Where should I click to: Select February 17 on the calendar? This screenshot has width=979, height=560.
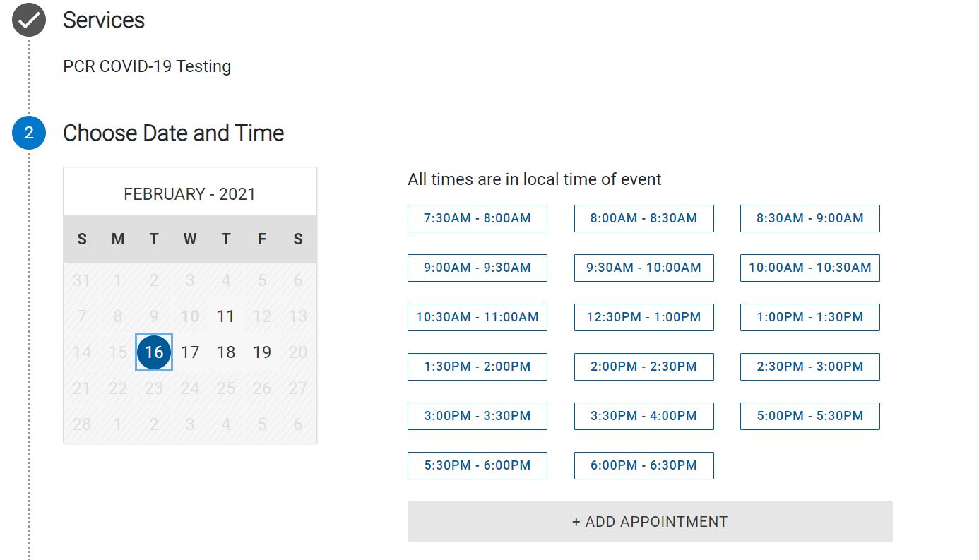190,352
